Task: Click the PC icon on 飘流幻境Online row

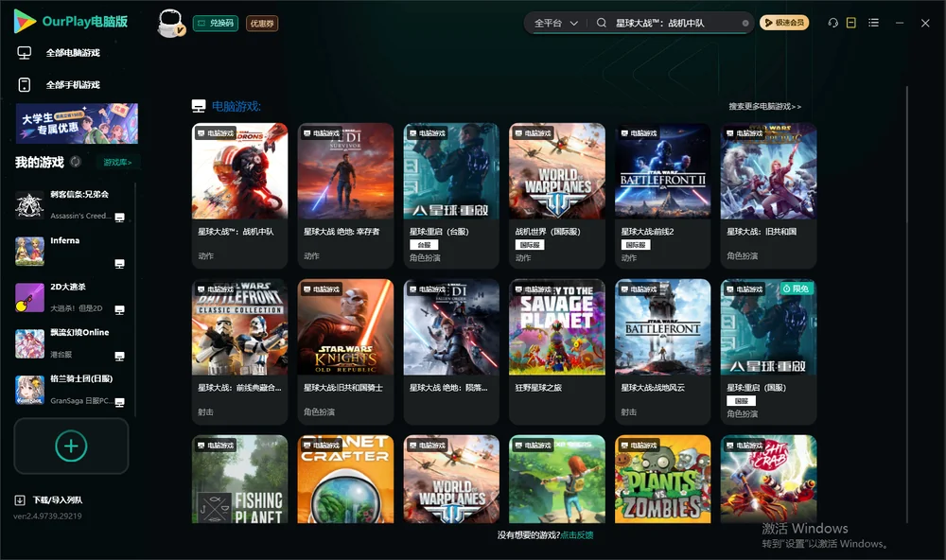Action: [x=119, y=356]
